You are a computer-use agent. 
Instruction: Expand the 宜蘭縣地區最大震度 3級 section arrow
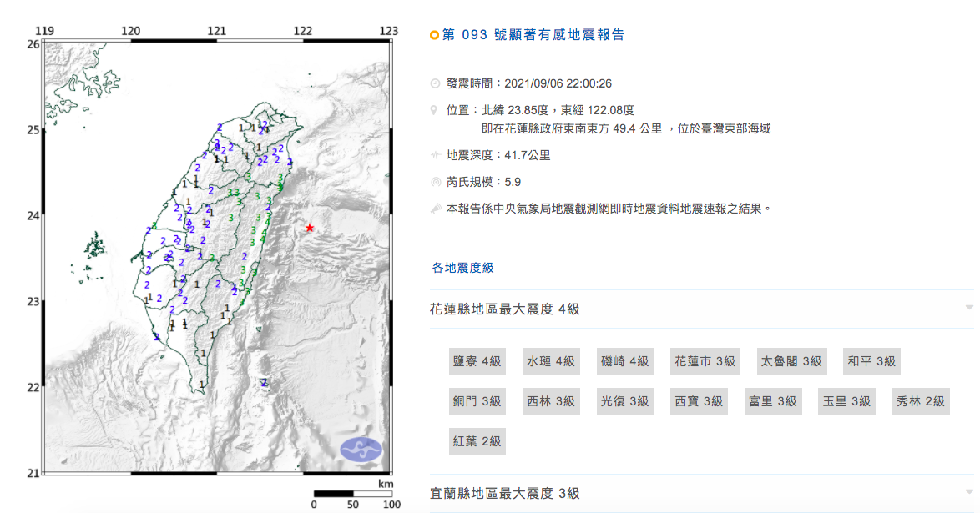tap(968, 493)
